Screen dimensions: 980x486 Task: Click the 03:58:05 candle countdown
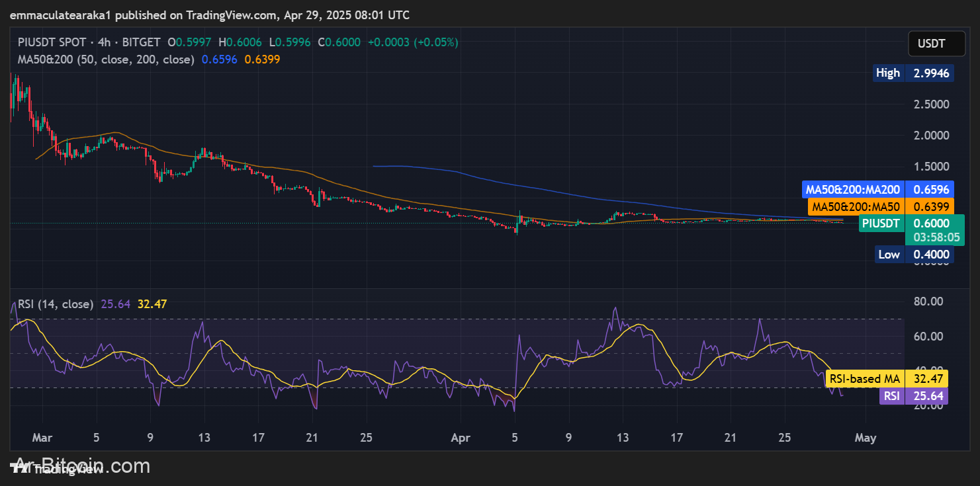pos(936,237)
